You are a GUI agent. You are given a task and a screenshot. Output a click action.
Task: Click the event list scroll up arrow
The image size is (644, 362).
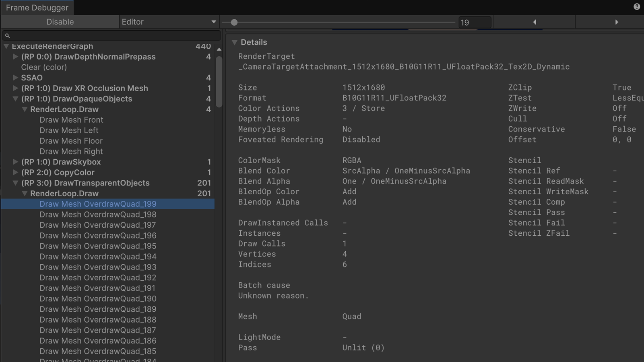(219, 49)
